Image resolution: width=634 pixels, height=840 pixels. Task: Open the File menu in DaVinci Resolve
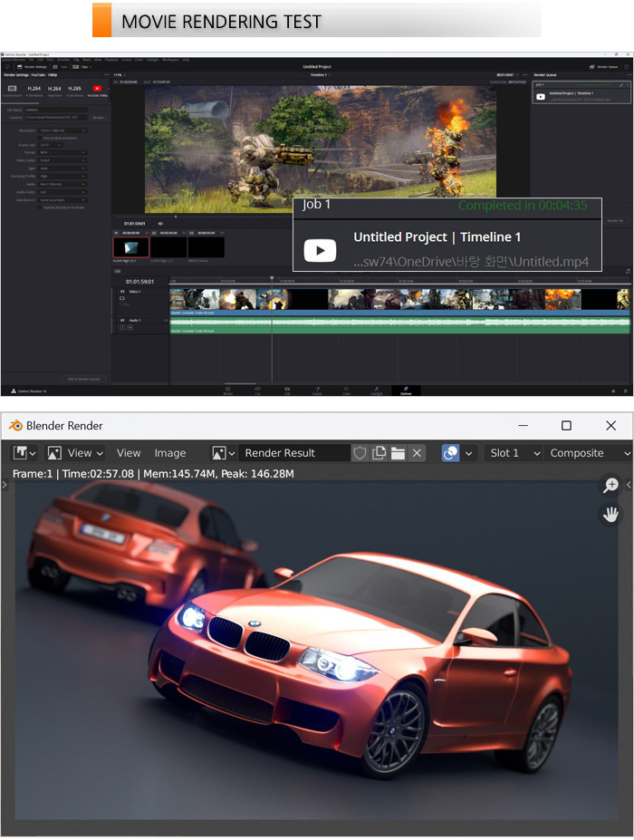tap(31, 60)
